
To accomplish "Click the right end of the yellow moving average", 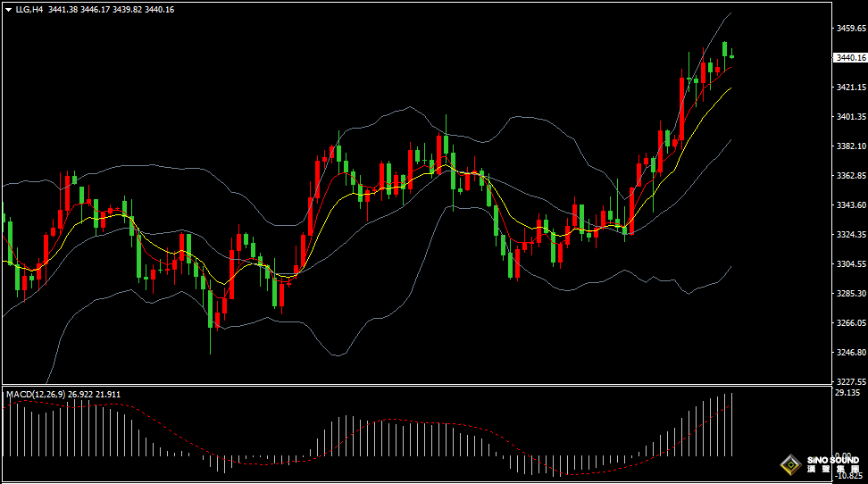I will tap(731, 88).
